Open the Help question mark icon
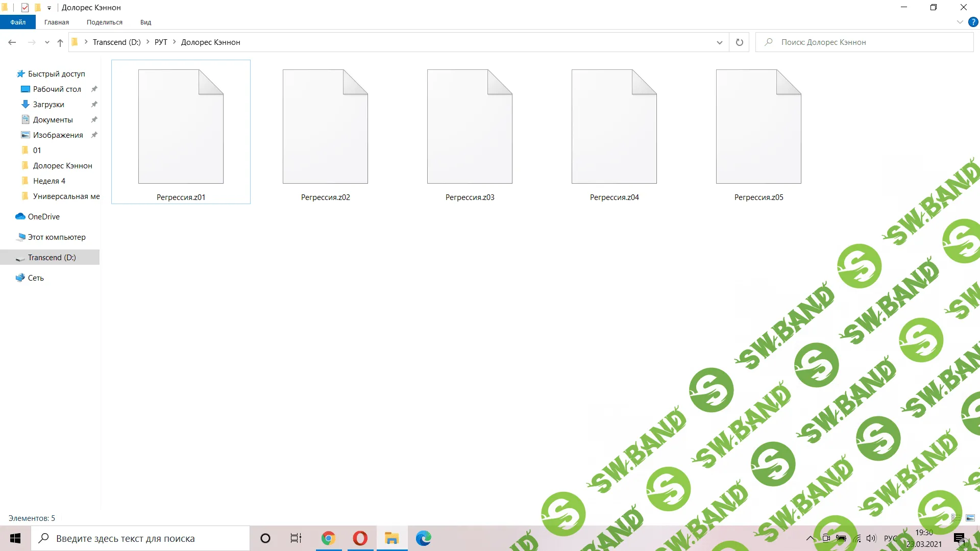 973,22
